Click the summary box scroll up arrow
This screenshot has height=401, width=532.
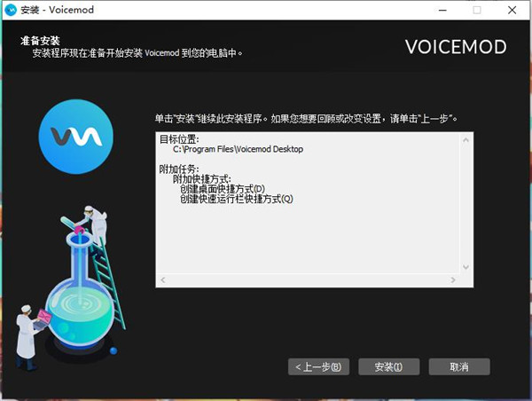click(x=465, y=140)
